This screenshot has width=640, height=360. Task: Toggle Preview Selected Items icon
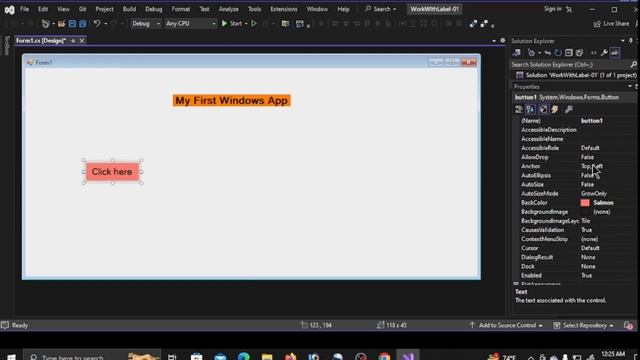point(615,53)
